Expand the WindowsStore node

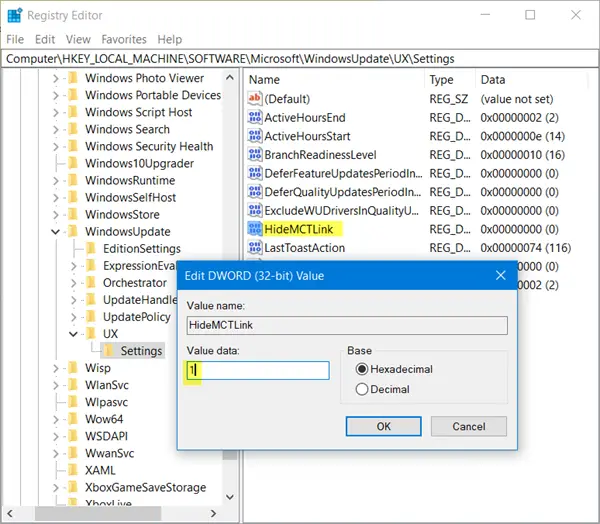(x=56, y=215)
